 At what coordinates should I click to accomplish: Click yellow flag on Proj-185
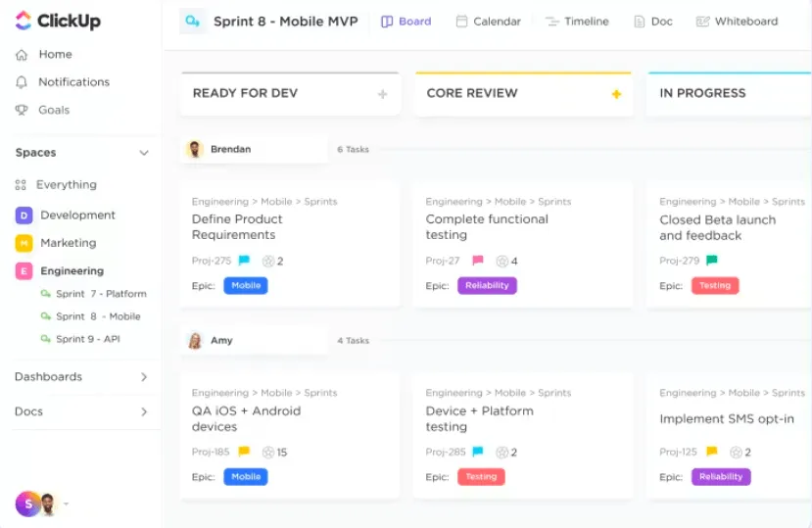(x=244, y=452)
